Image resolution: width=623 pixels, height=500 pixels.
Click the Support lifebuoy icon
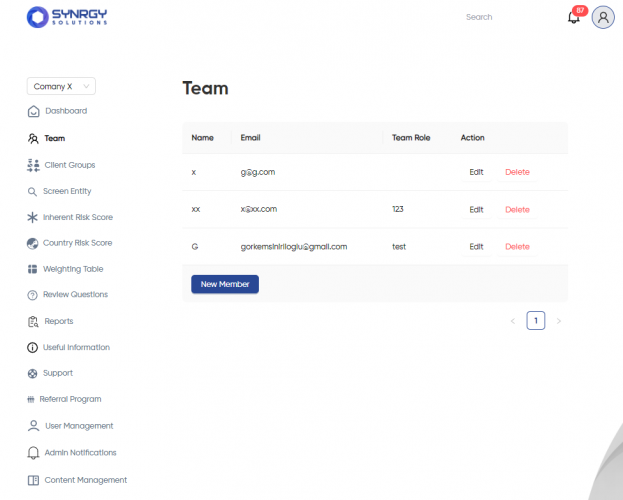point(32,373)
